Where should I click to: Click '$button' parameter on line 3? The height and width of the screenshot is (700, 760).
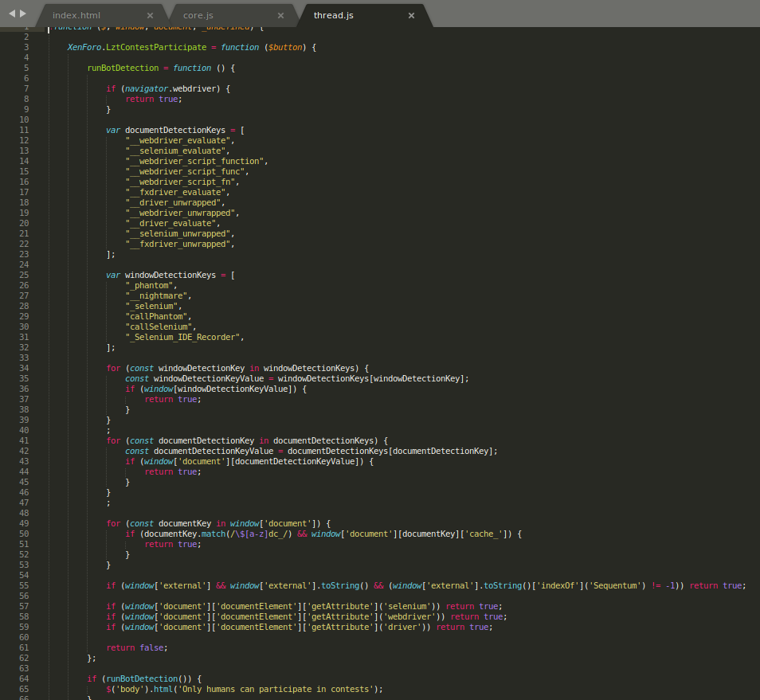pos(285,48)
